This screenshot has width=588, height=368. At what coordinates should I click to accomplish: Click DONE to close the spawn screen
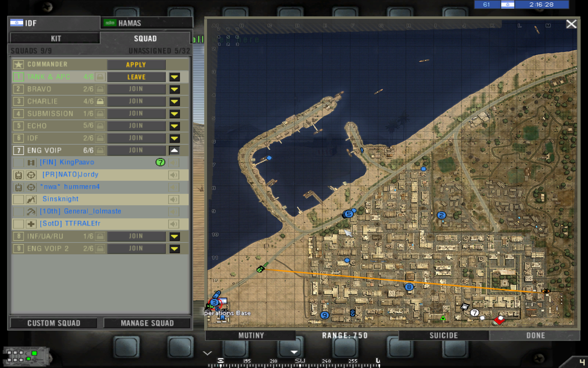click(x=535, y=335)
